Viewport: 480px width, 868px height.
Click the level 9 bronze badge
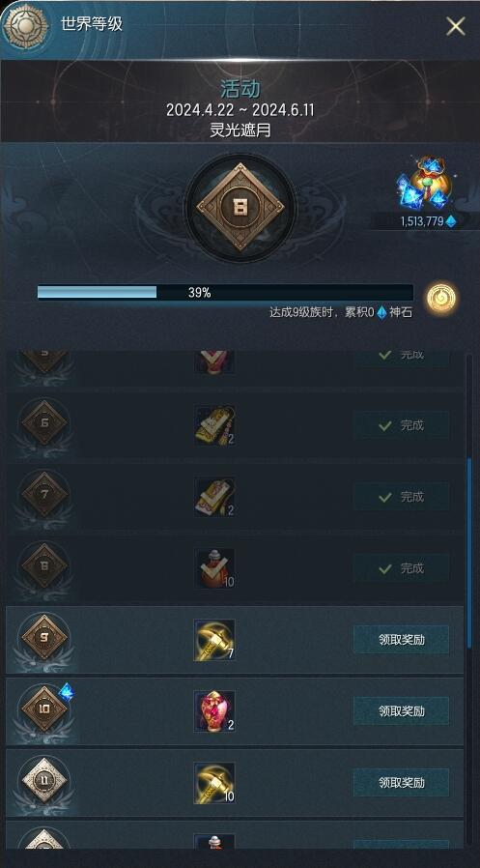pyautogui.click(x=44, y=638)
